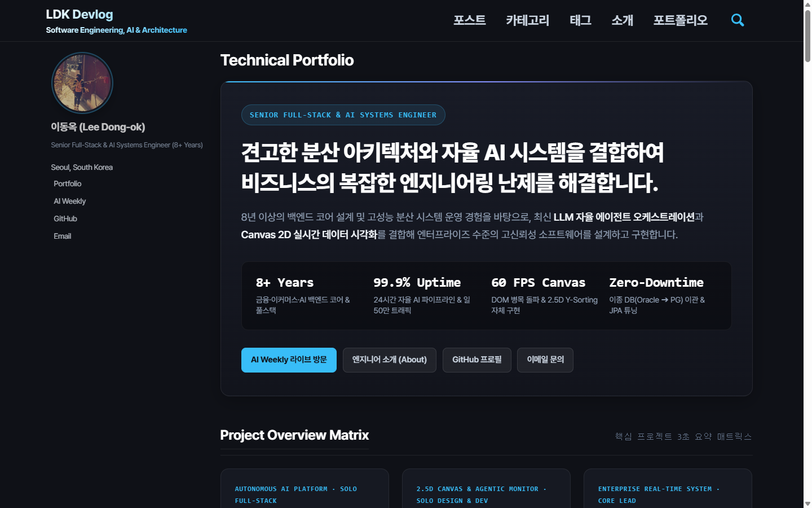
Task: Open the 포스트 menu item
Action: (470, 20)
